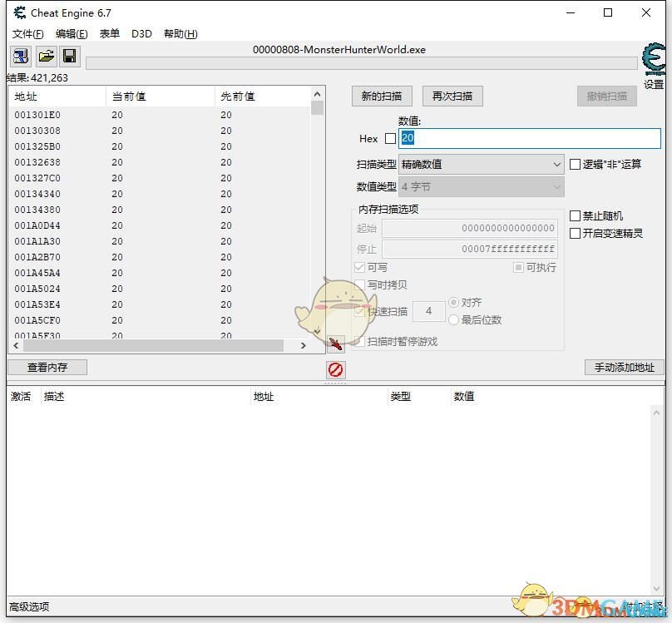Toggle the Hex checkbox
672x623 pixels.
pos(390,138)
